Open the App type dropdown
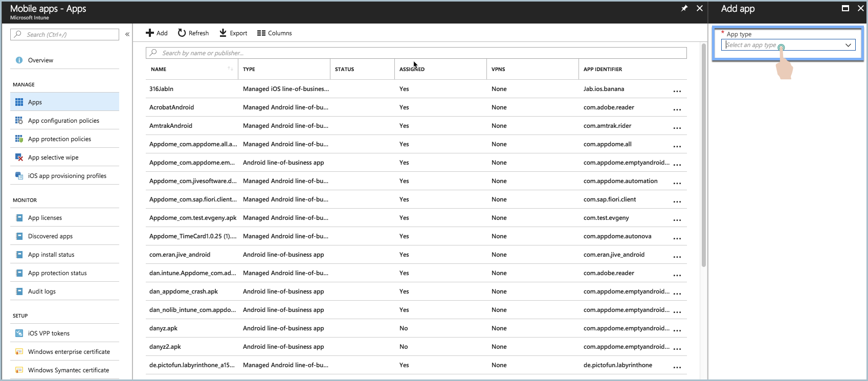 coord(788,45)
